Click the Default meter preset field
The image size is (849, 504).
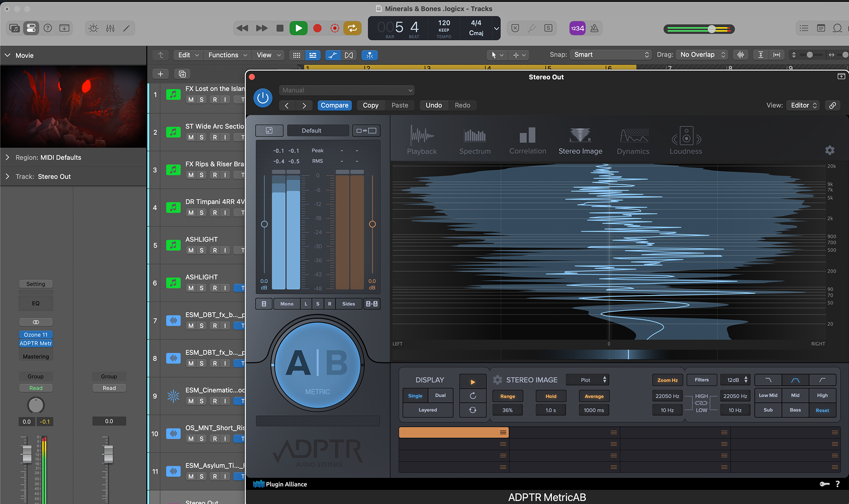[317, 130]
